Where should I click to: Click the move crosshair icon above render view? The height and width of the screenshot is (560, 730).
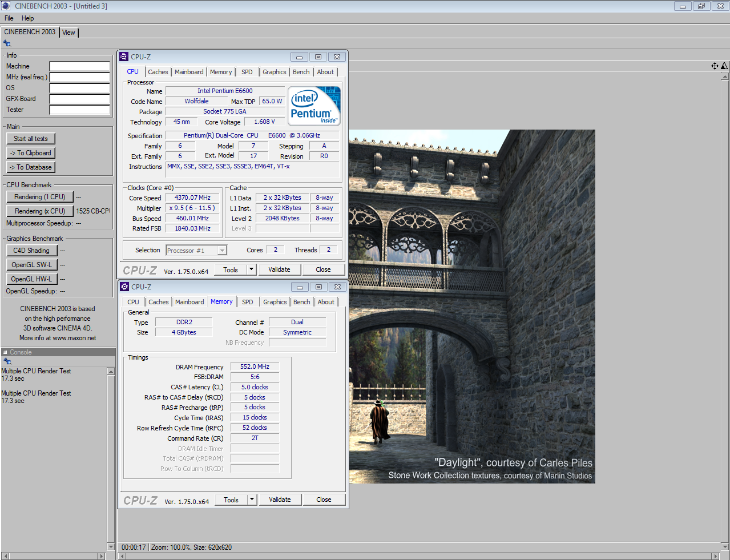715,66
